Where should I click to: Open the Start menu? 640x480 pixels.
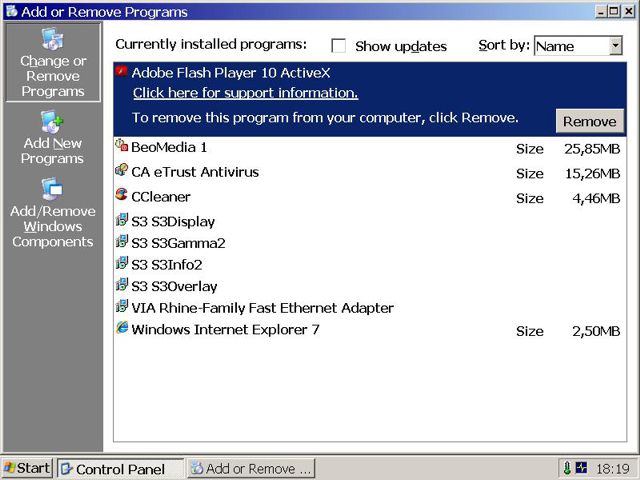[27, 468]
